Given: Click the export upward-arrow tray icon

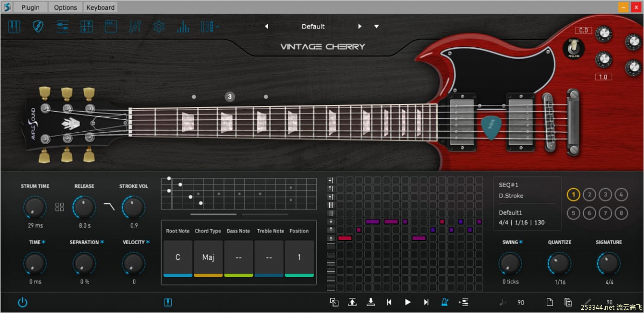Looking at the screenshot, I should [x=352, y=302].
